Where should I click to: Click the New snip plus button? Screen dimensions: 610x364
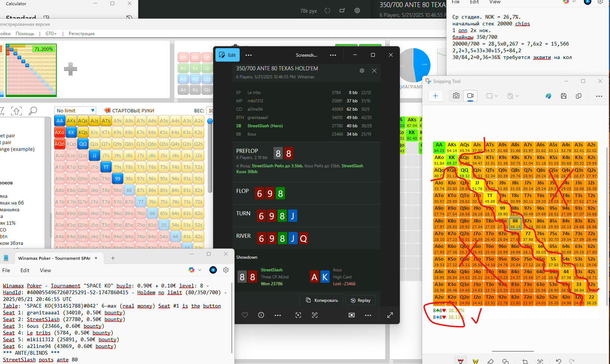point(435,96)
